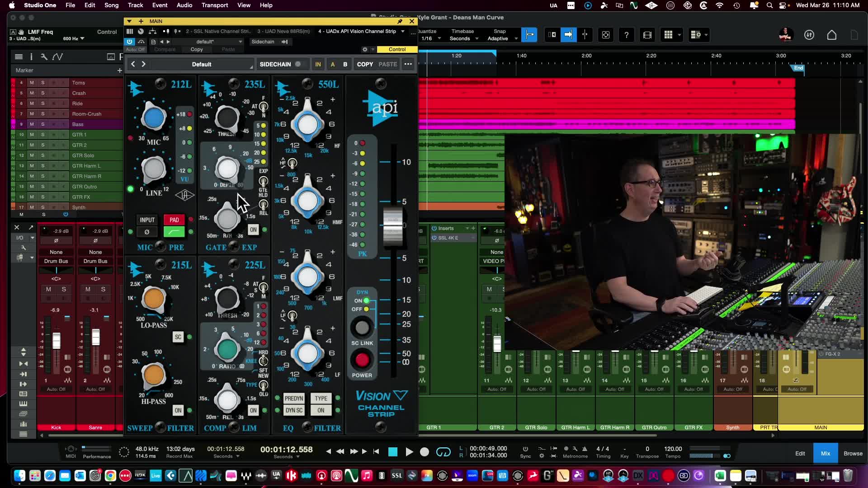Open plugin settings gear icon
The width and height of the screenshot is (868, 488).
pyautogui.click(x=365, y=49)
